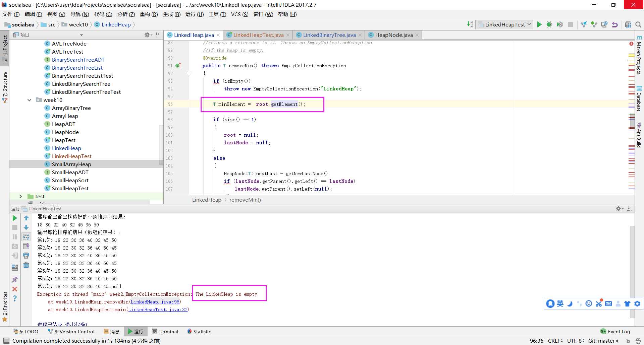
Task: Hide the Project panel icon
Action: 158,35
